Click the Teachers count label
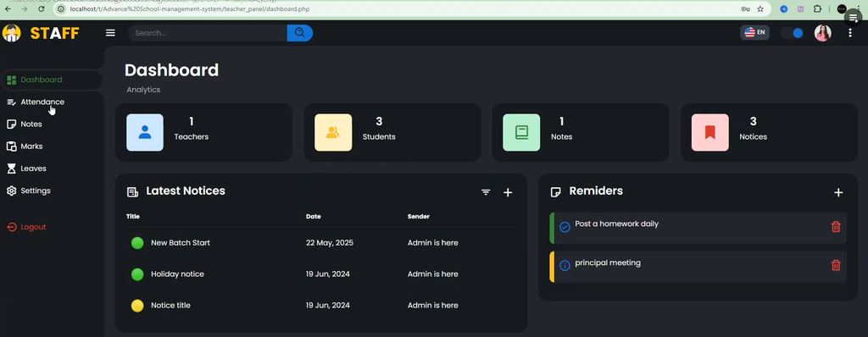The width and height of the screenshot is (868, 337). coord(192,136)
